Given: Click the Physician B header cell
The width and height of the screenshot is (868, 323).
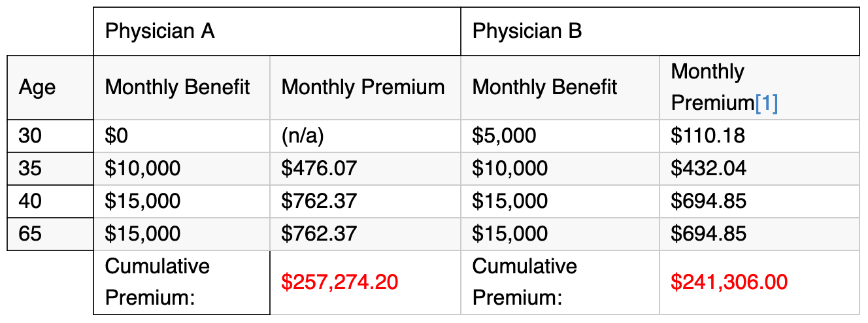Looking at the screenshot, I should click(659, 31).
